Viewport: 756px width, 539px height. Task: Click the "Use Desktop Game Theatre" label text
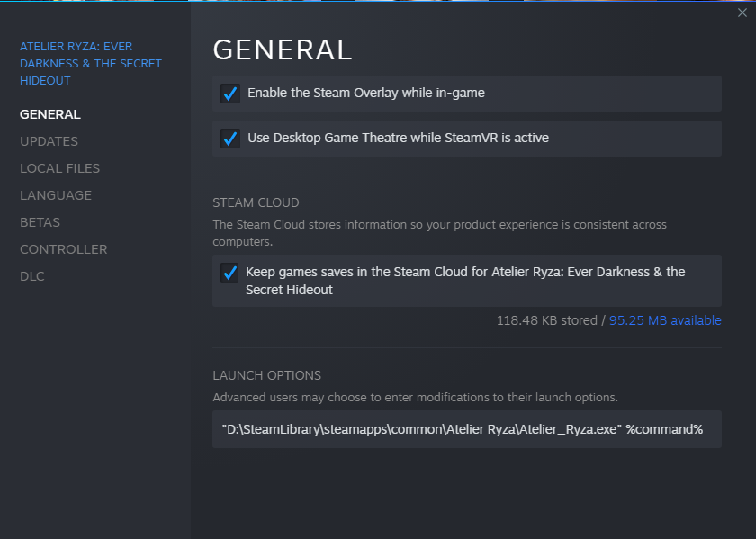pyautogui.click(x=398, y=139)
